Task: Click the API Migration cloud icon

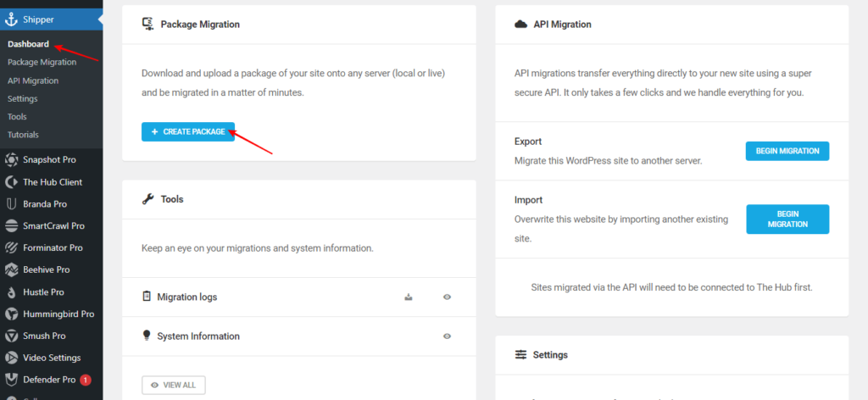Action: tap(520, 25)
